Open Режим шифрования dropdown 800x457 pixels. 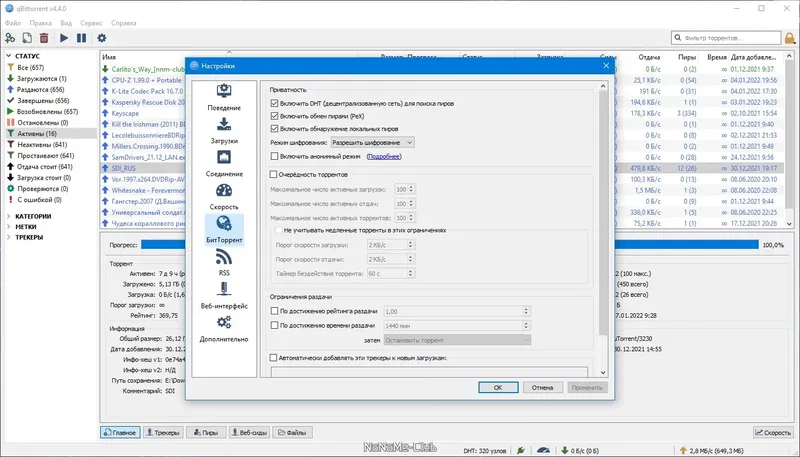click(x=372, y=143)
